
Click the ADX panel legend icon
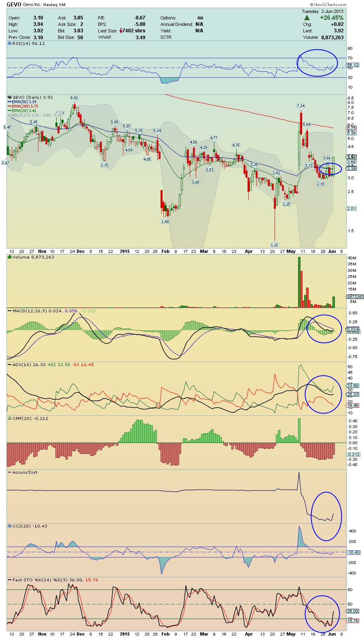[10, 365]
